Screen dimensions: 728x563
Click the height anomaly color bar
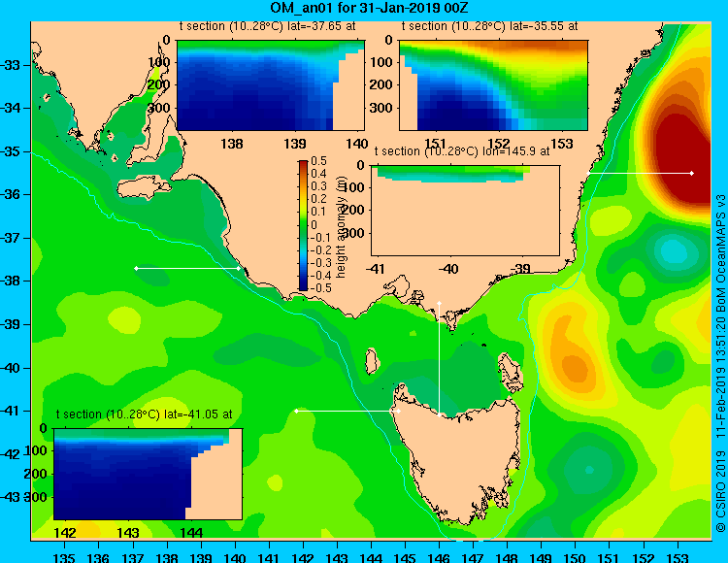[x=303, y=225]
